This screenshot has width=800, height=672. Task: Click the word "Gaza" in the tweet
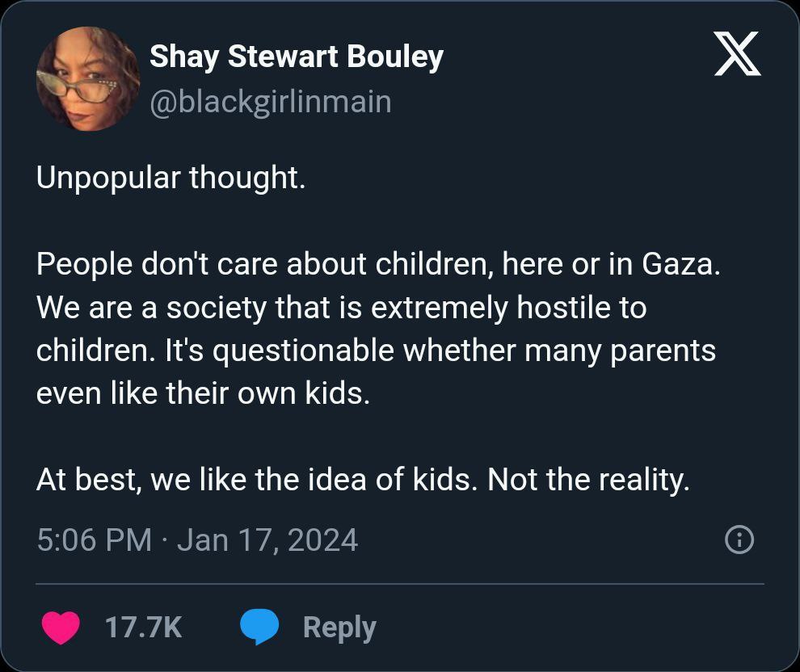click(677, 264)
